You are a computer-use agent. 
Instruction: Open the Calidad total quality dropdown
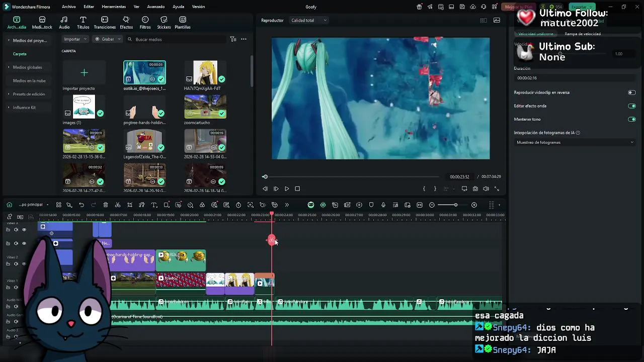(x=309, y=20)
